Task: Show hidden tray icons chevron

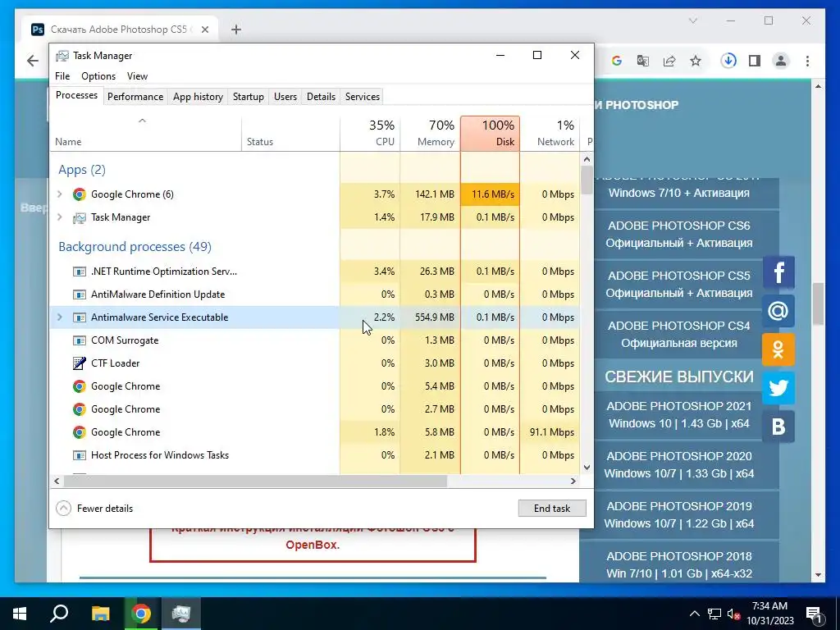Action: tap(694, 614)
